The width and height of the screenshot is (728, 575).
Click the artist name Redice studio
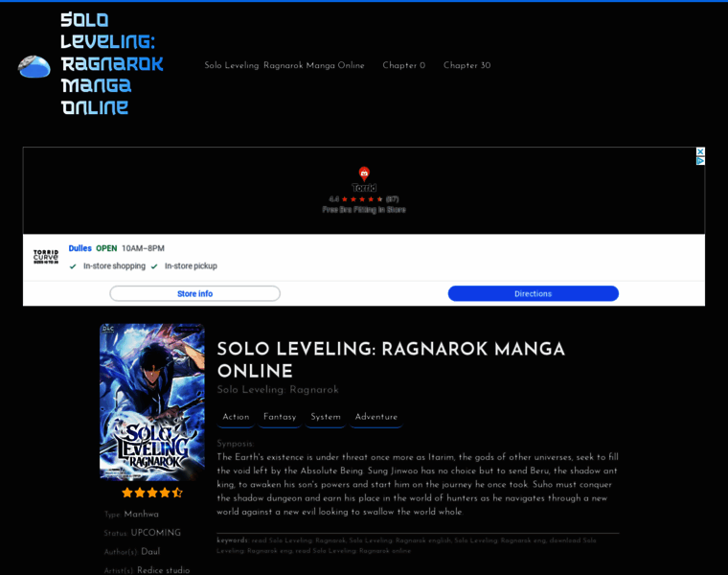point(164,570)
